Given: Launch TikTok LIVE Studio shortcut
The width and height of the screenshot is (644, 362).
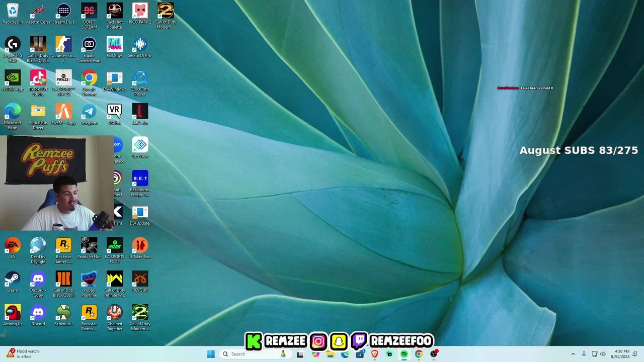Looking at the screenshot, I should 38,83.
